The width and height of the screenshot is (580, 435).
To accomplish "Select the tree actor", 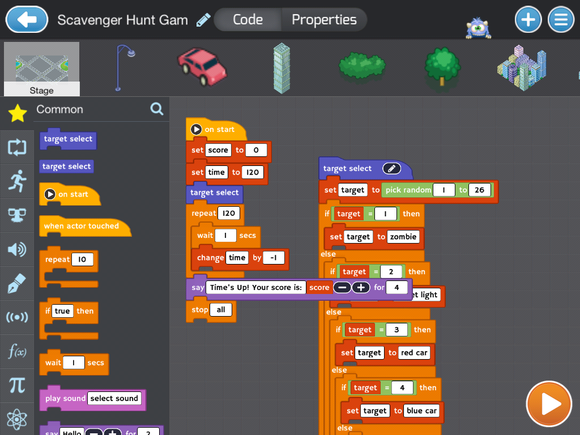I will (x=442, y=67).
